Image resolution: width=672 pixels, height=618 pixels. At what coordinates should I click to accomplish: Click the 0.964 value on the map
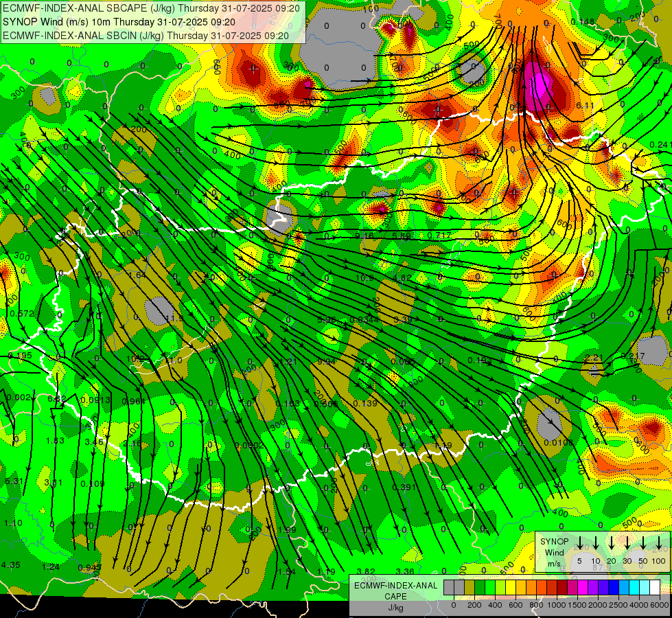coord(134,402)
